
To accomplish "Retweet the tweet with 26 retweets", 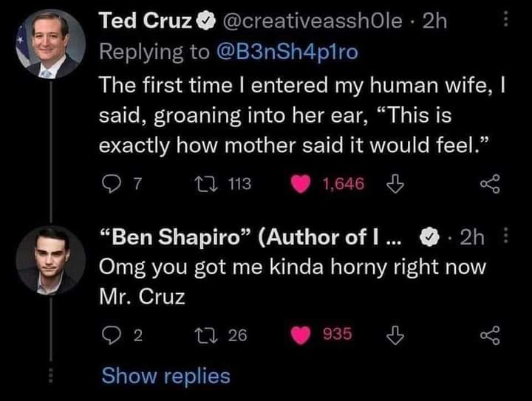I will click(205, 335).
